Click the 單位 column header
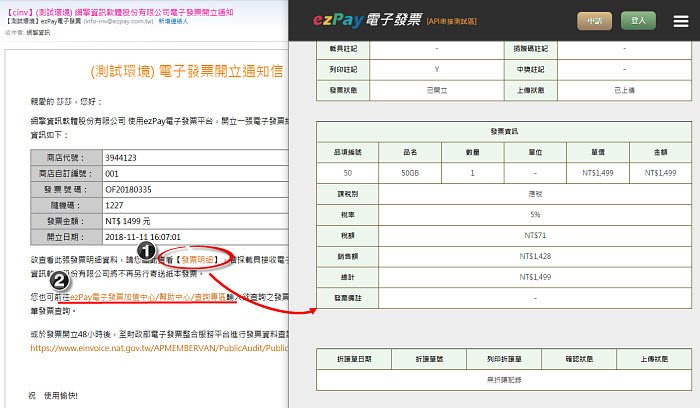 (x=535, y=152)
